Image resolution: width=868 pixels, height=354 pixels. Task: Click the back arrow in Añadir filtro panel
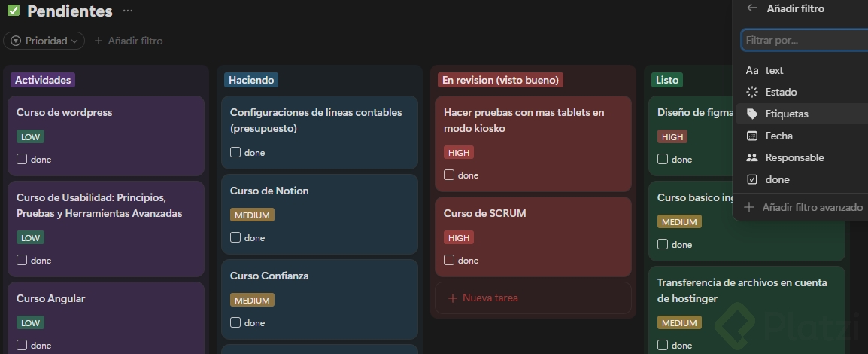click(751, 8)
